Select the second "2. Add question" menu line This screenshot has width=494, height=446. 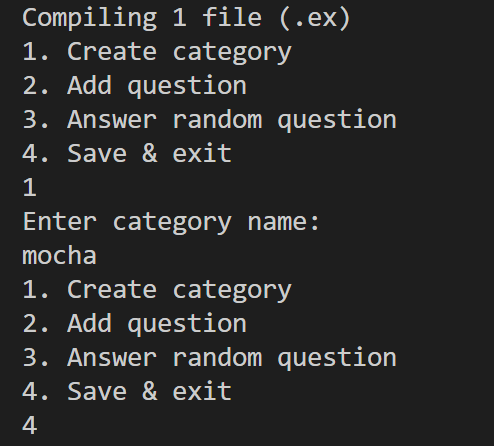coord(134,325)
